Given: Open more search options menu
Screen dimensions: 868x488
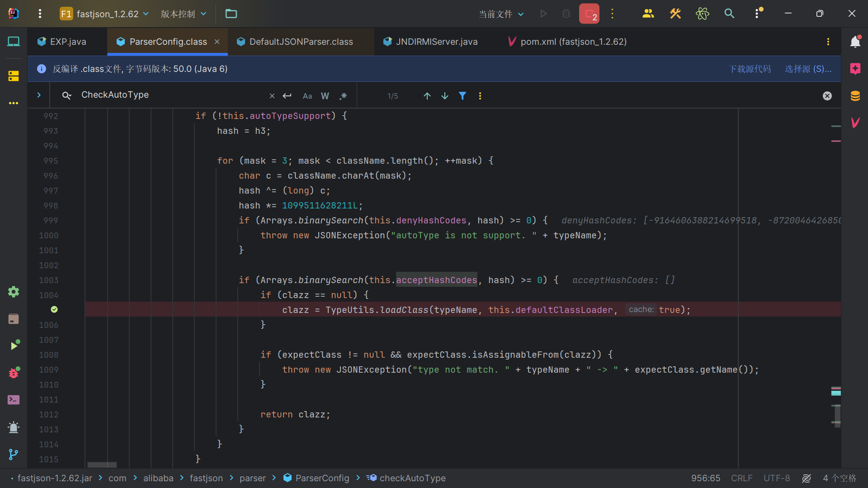Looking at the screenshot, I should (480, 96).
